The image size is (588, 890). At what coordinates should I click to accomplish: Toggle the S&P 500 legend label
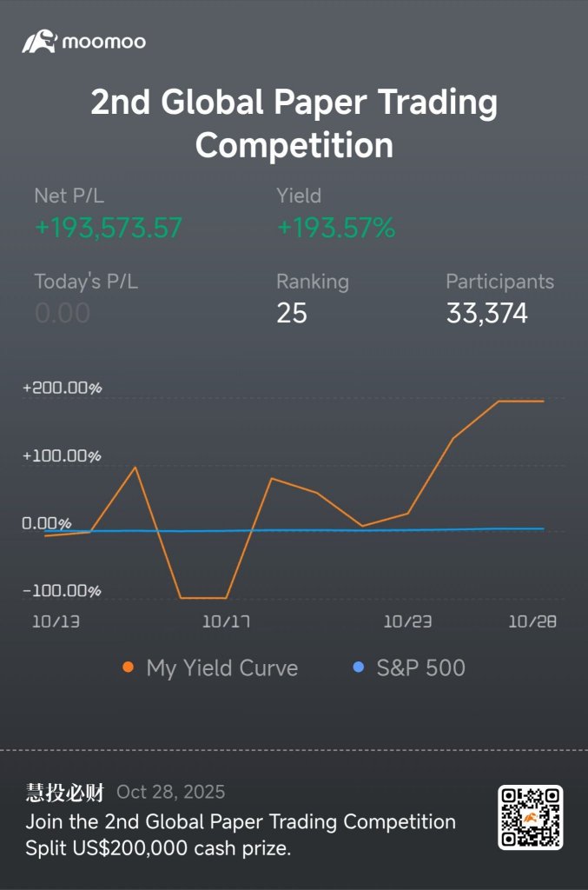420,667
